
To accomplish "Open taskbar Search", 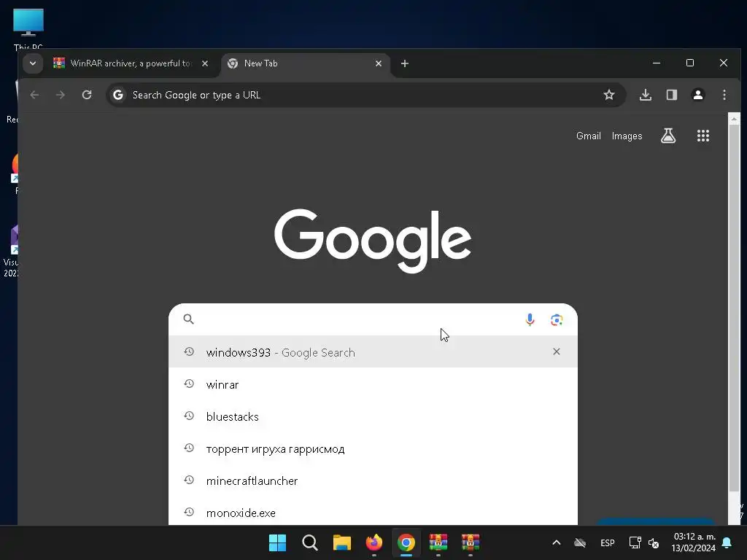I will tap(309, 542).
